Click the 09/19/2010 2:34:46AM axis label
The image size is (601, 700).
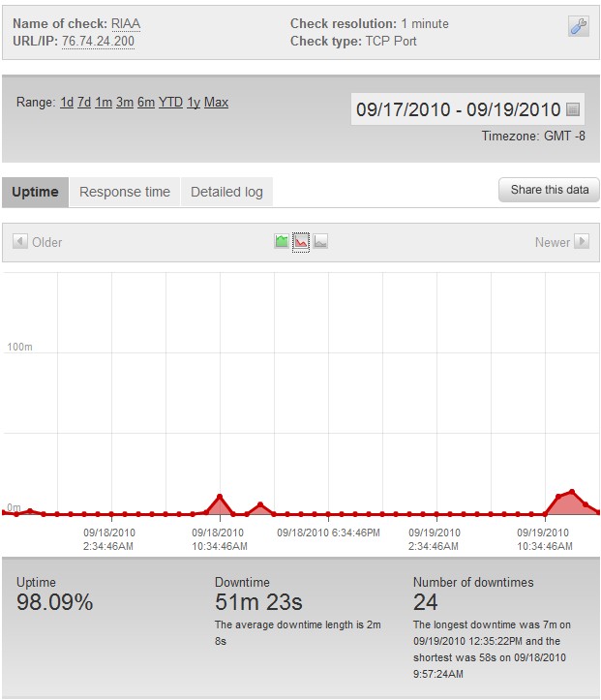(x=434, y=539)
